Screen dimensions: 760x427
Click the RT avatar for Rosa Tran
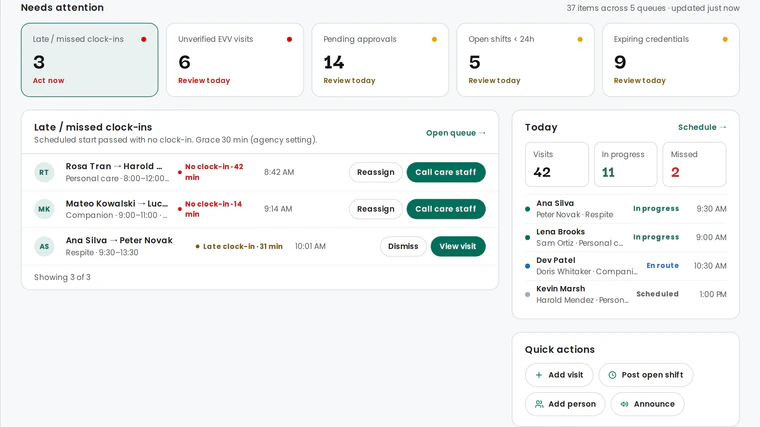coord(44,173)
